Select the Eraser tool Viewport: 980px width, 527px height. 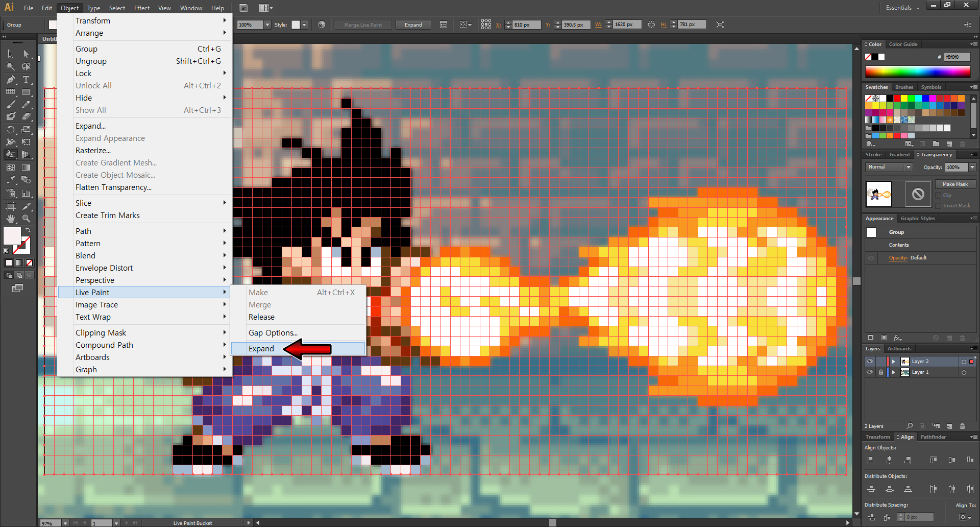(26, 116)
